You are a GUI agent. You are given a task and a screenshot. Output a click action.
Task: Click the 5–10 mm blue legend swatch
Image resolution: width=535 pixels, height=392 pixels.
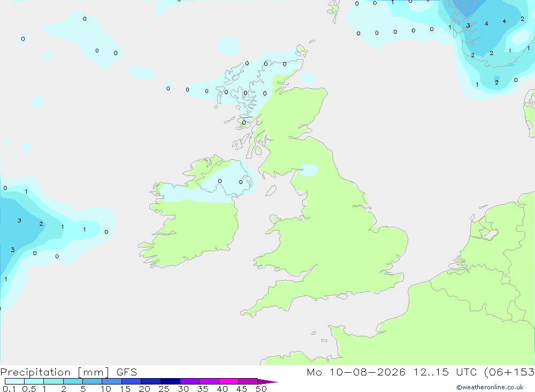click(92, 381)
